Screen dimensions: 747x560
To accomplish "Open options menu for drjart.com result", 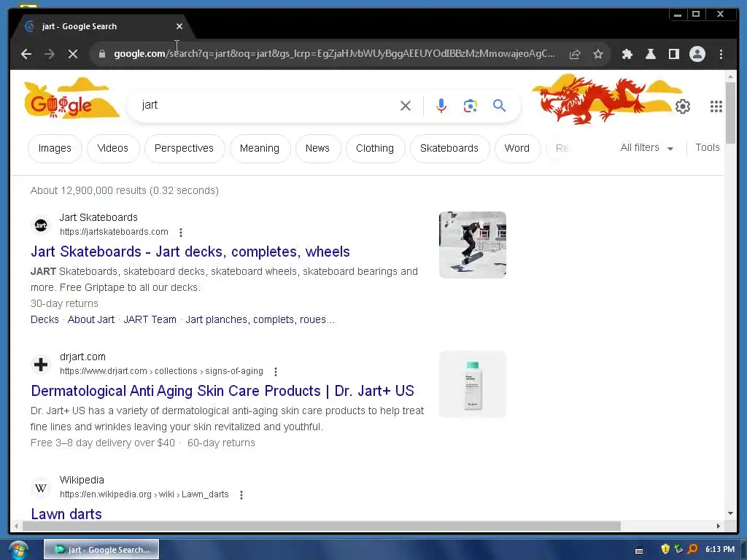I will [x=275, y=371].
